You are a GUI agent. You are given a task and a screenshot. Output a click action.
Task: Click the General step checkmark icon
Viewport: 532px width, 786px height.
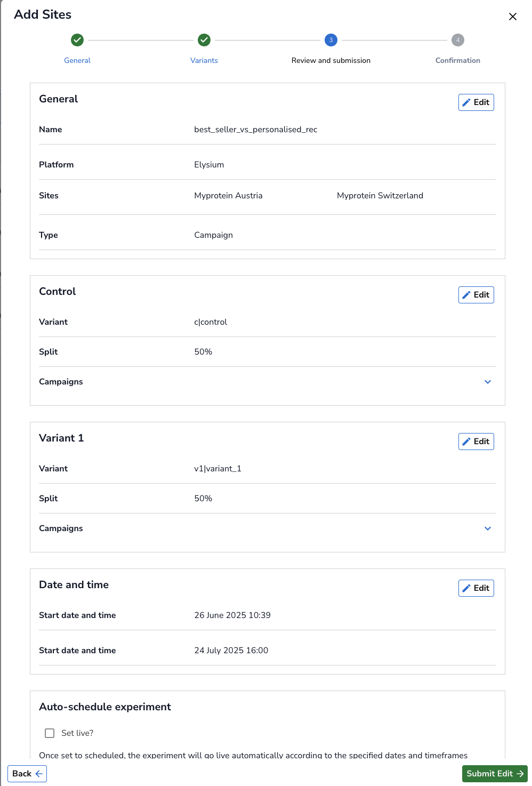(77, 40)
